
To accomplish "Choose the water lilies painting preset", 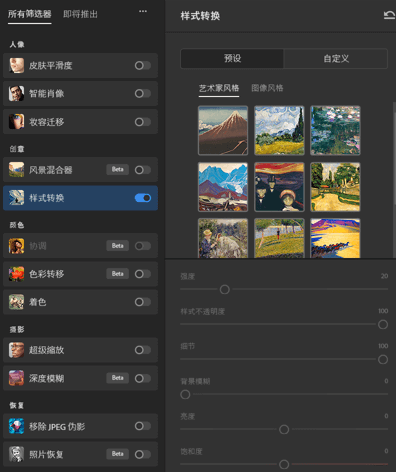I will [x=335, y=130].
